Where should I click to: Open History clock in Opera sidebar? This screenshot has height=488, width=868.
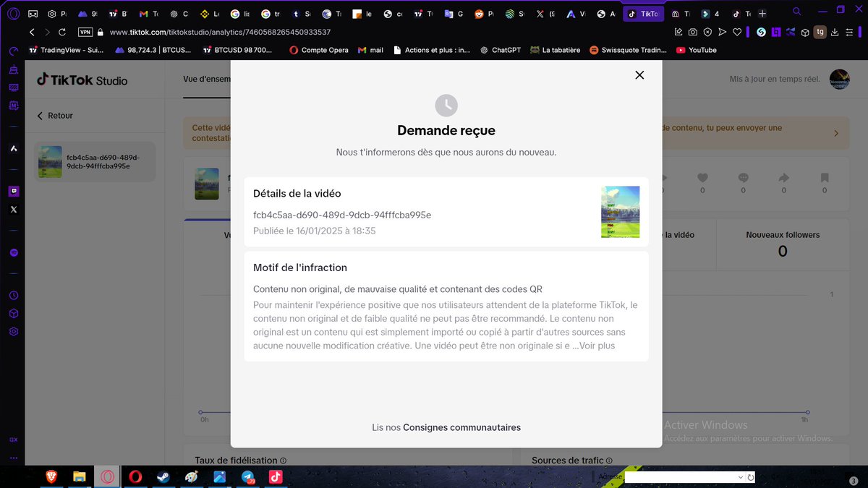tap(14, 296)
